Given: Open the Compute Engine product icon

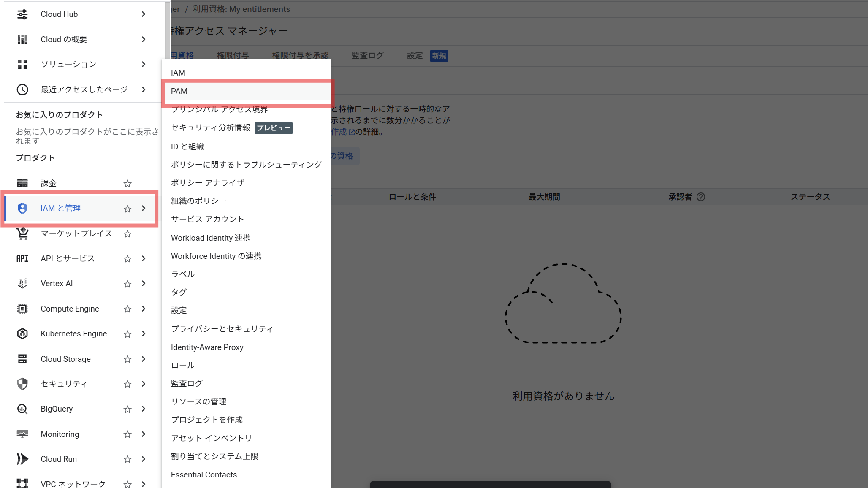Looking at the screenshot, I should click(x=22, y=309).
